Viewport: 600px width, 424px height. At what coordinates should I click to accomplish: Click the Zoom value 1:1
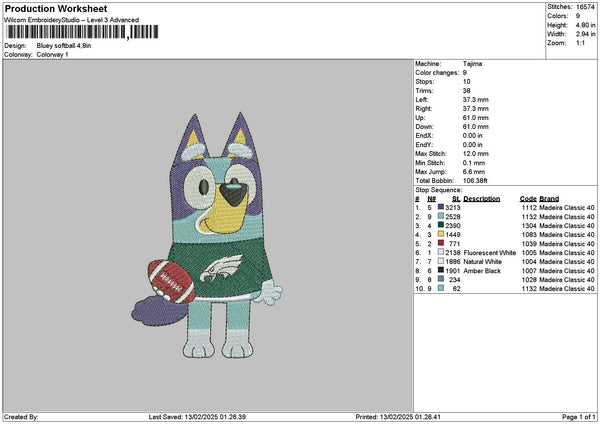pyautogui.click(x=580, y=43)
